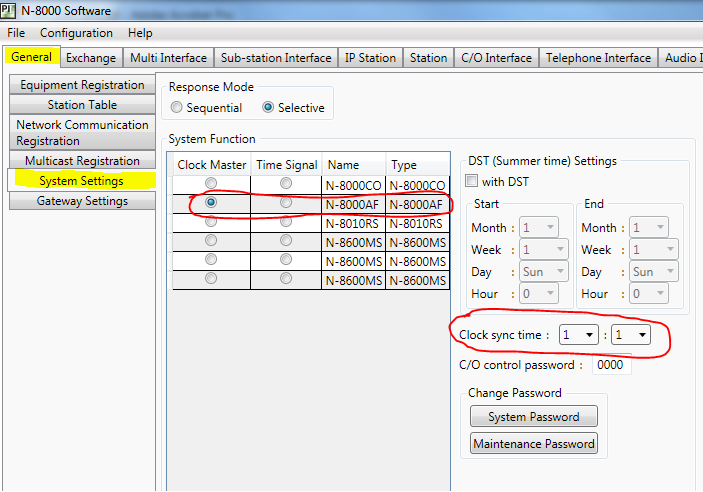Image resolution: width=703 pixels, height=492 pixels.
Task: Open DST Start Hour dropdown
Action: tap(538, 293)
